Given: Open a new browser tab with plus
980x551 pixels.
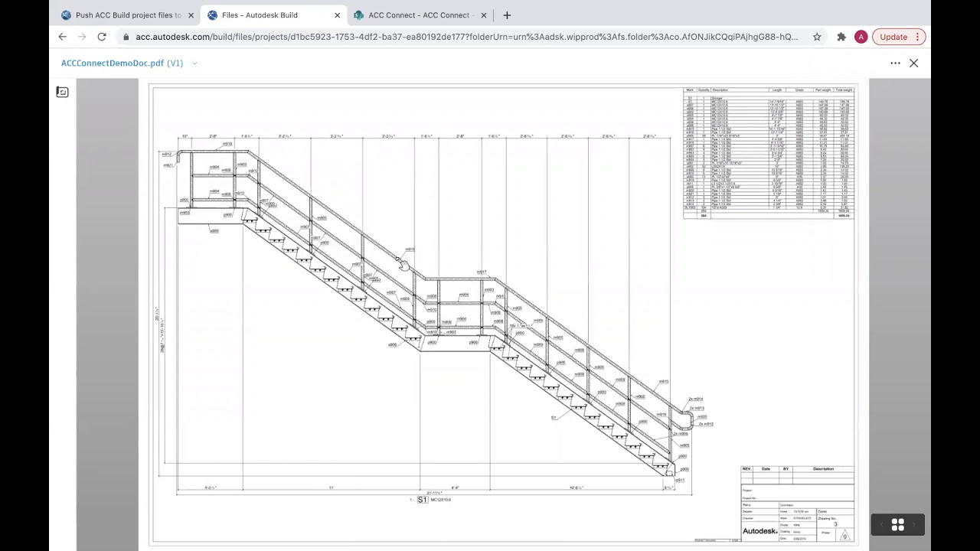Looking at the screenshot, I should (x=507, y=15).
